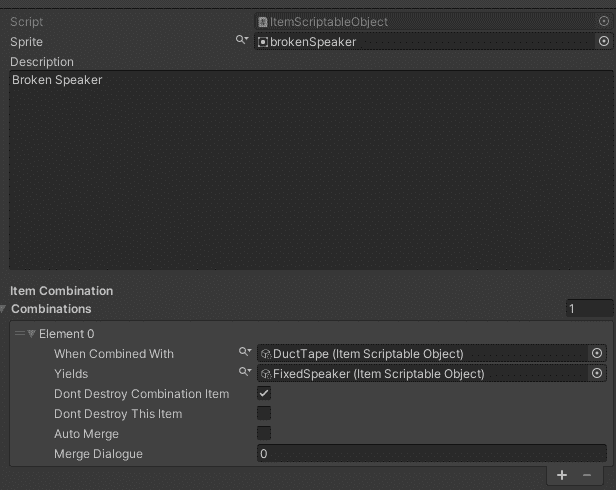Click the Merge Dialogue value field
Screen dimensions: 616x490
[431, 454]
